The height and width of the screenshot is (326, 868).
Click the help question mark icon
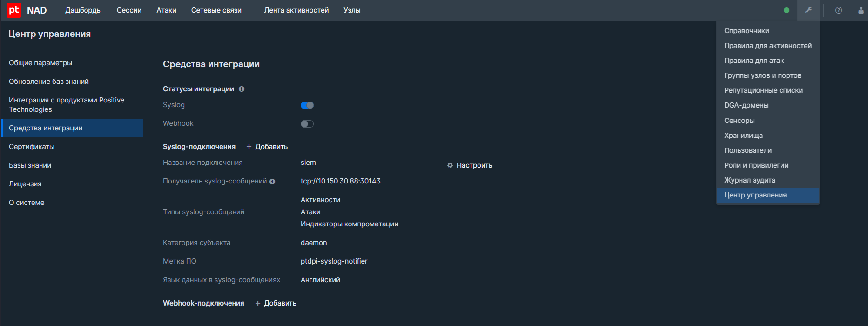tap(839, 10)
